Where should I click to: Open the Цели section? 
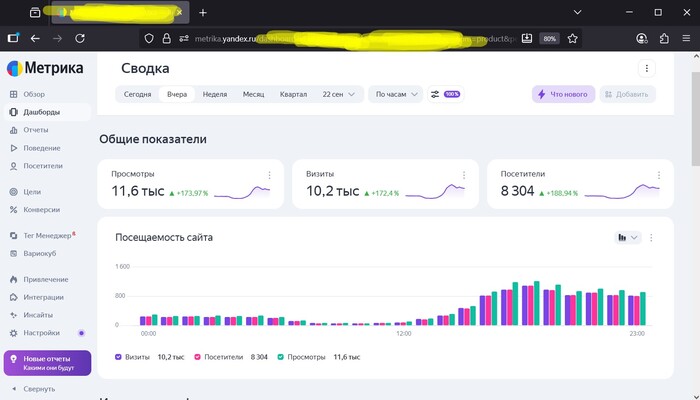coord(32,191)
